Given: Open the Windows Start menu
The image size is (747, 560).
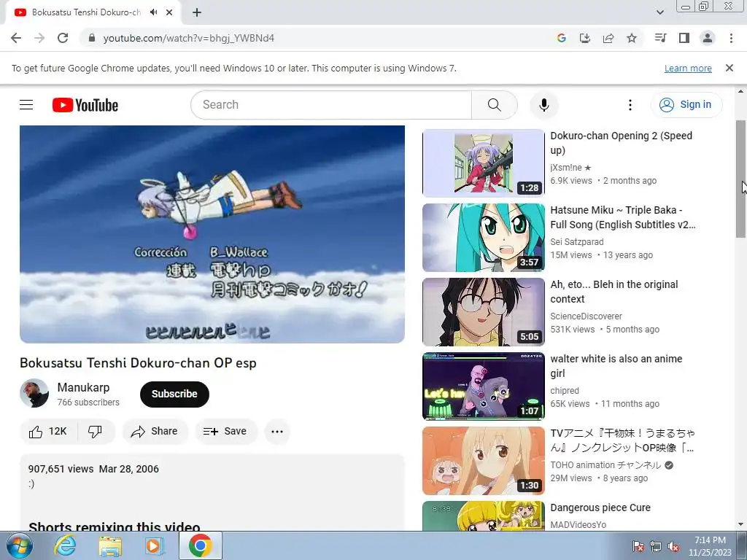Looking at the screenshot, I should point(19,545).
